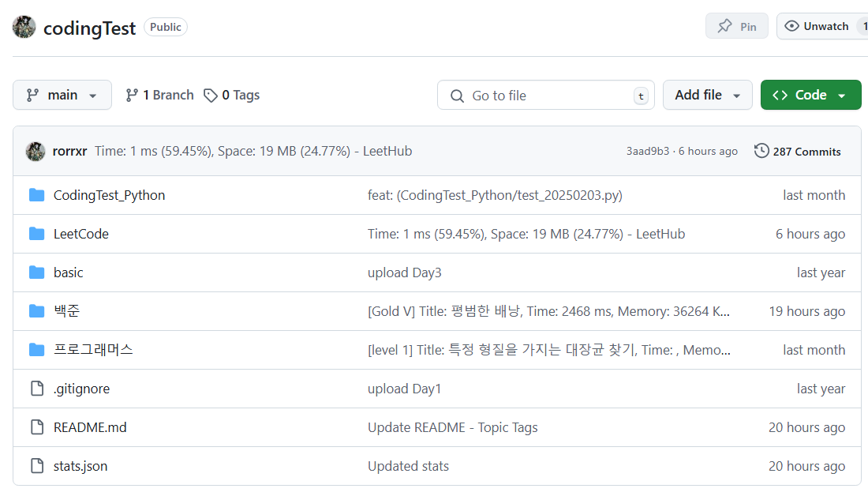Click the last year timestamp in .gitignore row
This screenshot has height=496, width=868.
coord(821,389)
